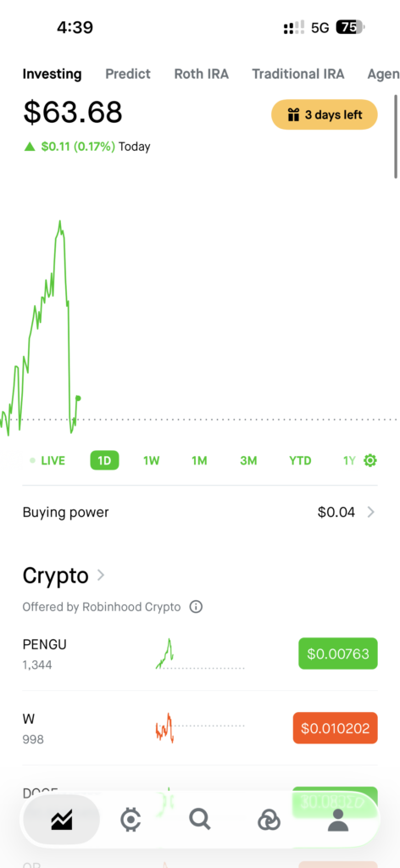Expand the Crypto section chevron
This screenshot has height=868, width=400.
tap(101, 576)
